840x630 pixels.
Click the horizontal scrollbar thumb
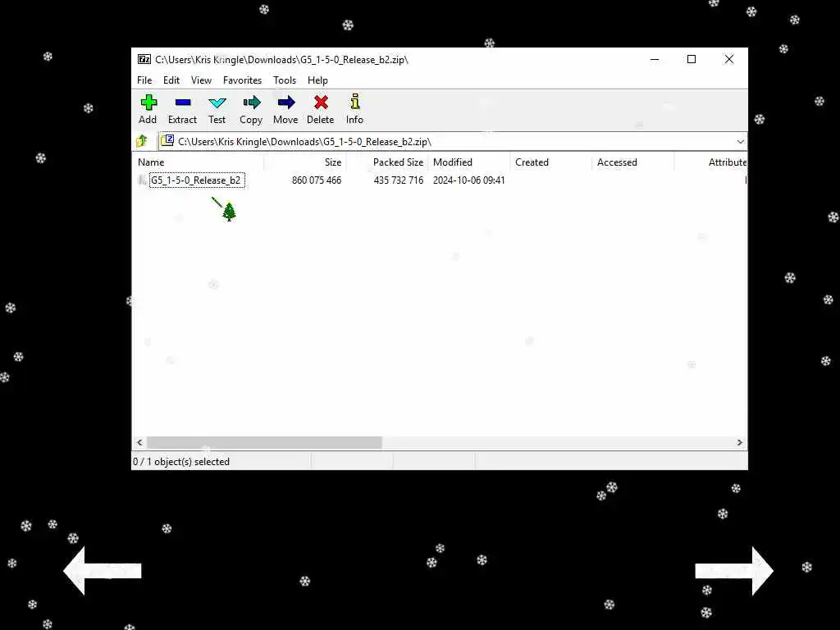tap(264, 442)
